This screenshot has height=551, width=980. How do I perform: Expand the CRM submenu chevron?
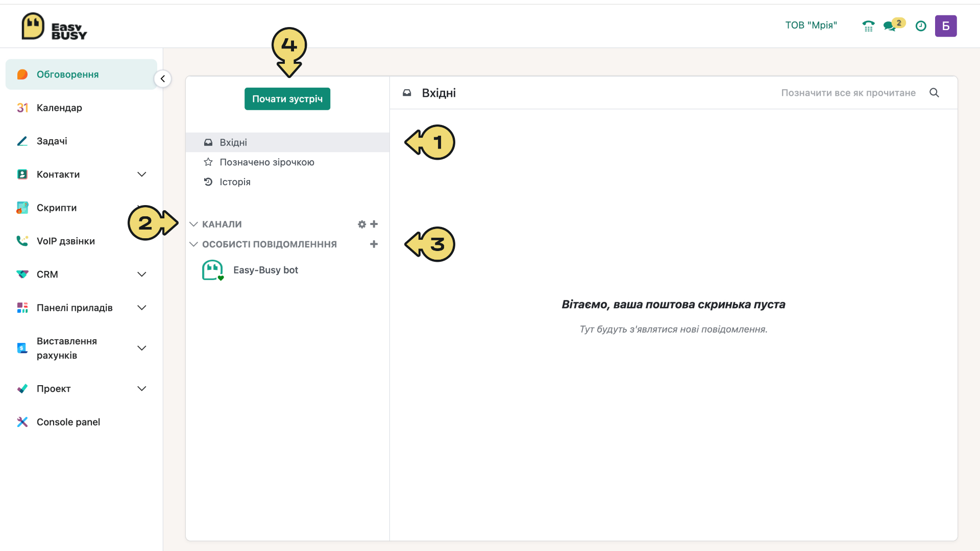coord(142,274)
